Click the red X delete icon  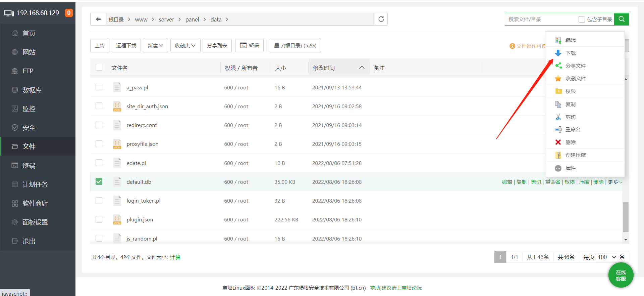pyautogui.click(x=558, y=142)
